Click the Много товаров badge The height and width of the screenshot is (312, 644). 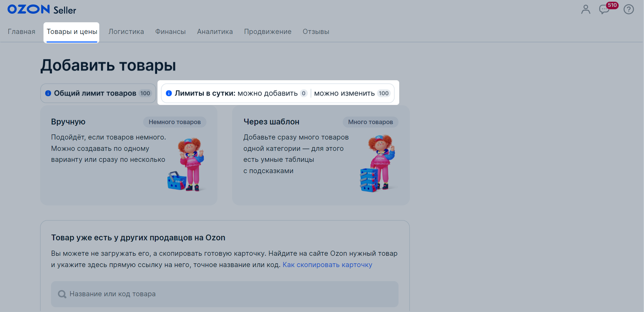[370, 122]
